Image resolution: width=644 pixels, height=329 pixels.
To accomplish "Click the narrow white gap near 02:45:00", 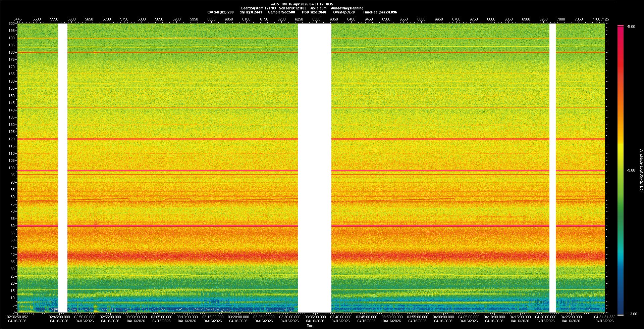I will coord(63,168).
